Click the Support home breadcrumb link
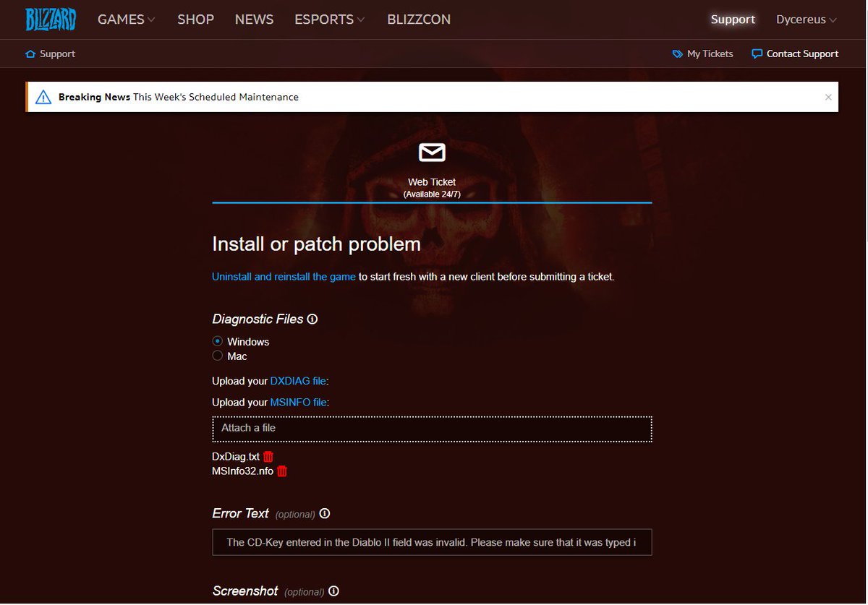Screen dimensions: 868x605 (50, 53)
